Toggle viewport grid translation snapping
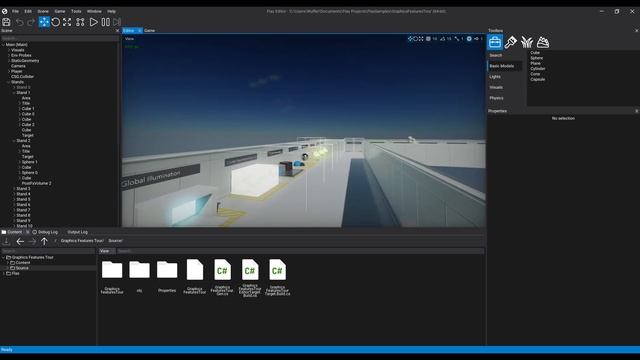Viewport: 640px width, 360px height. tap(428, 39)
